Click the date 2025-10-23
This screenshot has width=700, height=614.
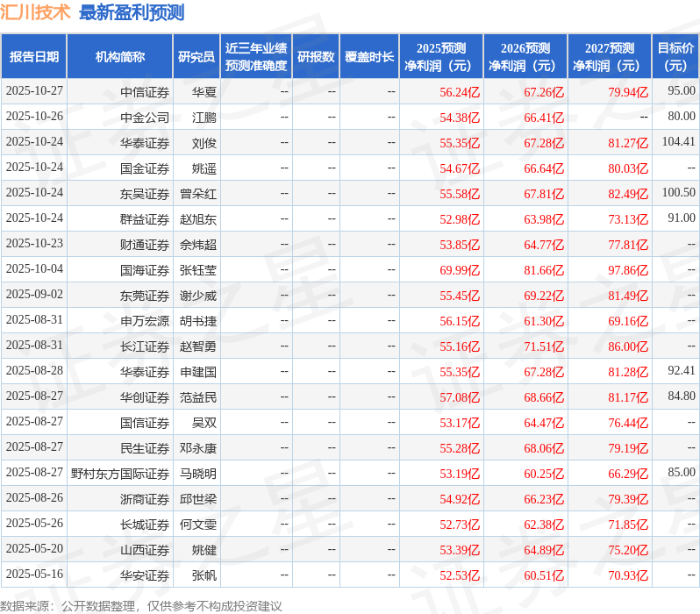[x=34, y=244]
